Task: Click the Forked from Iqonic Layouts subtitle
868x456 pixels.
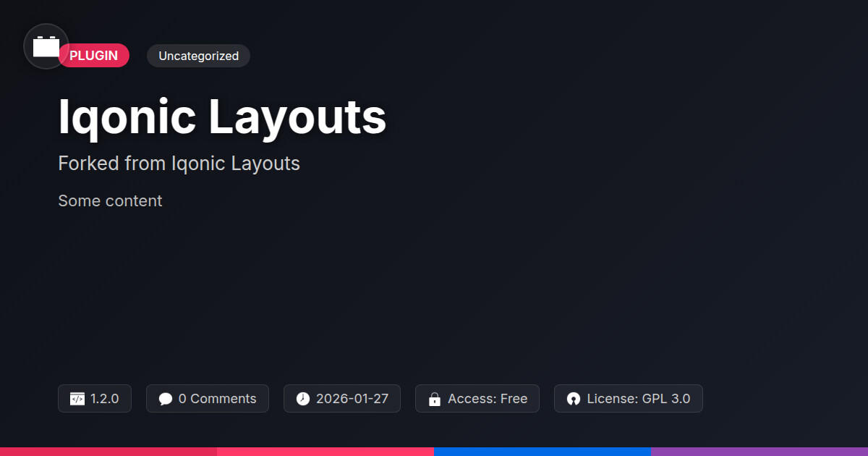Action: 179,164
